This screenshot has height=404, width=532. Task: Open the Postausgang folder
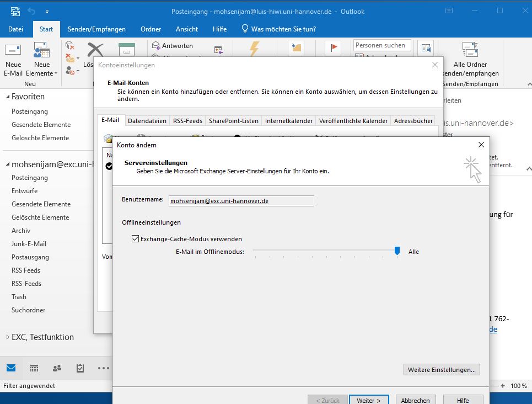(x=30, y=257)
